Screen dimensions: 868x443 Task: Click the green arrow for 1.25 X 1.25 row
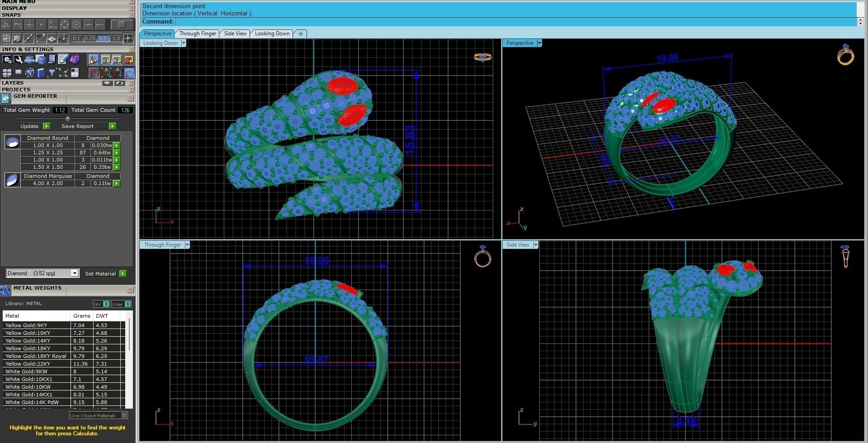click(x=117, y=153)
